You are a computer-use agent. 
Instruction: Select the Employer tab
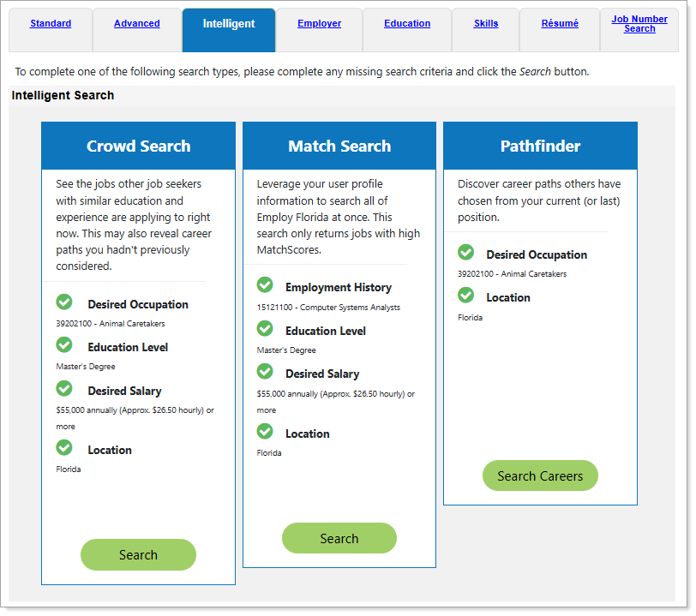coord(319,24)
